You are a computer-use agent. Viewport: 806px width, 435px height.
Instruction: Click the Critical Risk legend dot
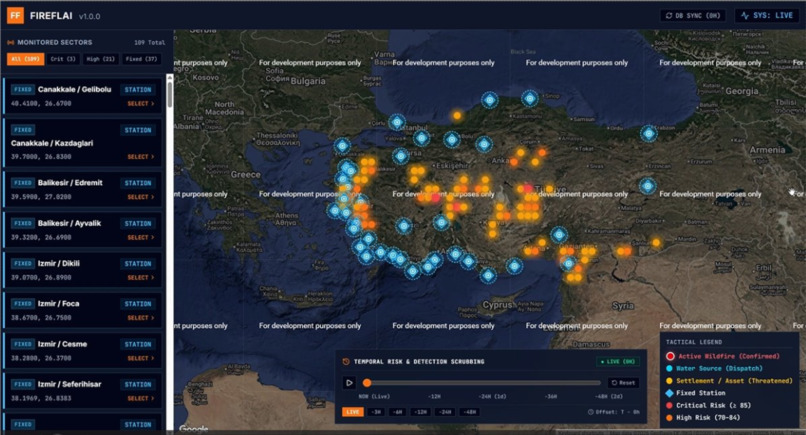[x=669, y=405]
